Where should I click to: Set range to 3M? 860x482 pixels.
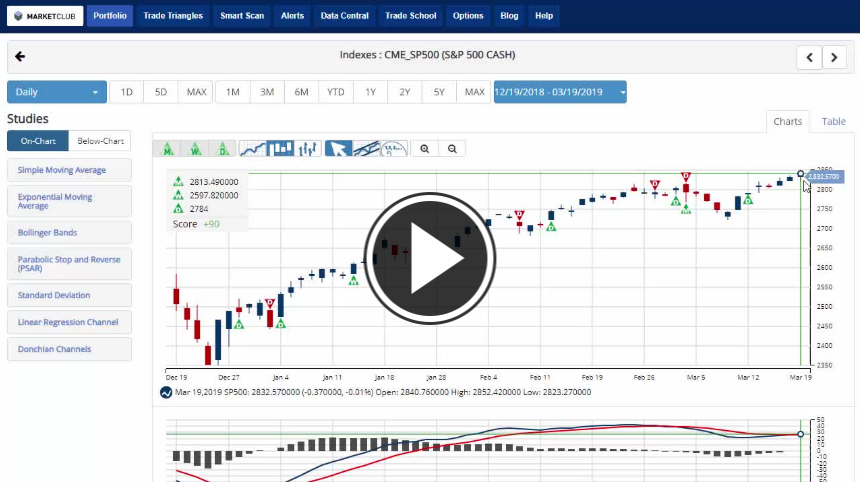(267, 92)
